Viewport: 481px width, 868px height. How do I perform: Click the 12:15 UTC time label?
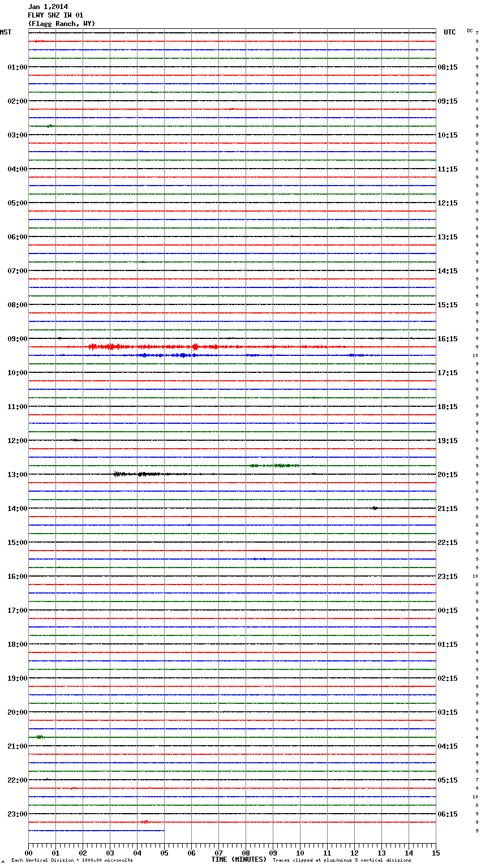[x=448, y=203]
